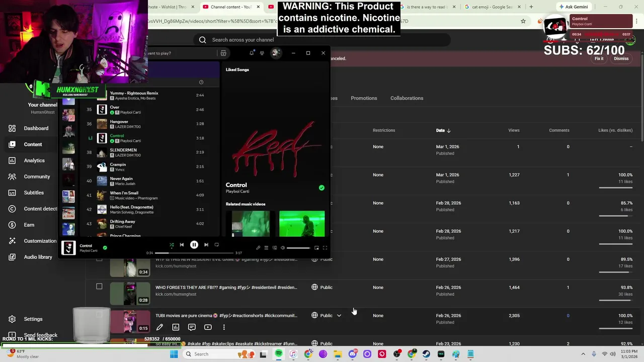Click the Fix it button in banner
The height and width of the screenshot is (362, 644).
pos(599,59)
